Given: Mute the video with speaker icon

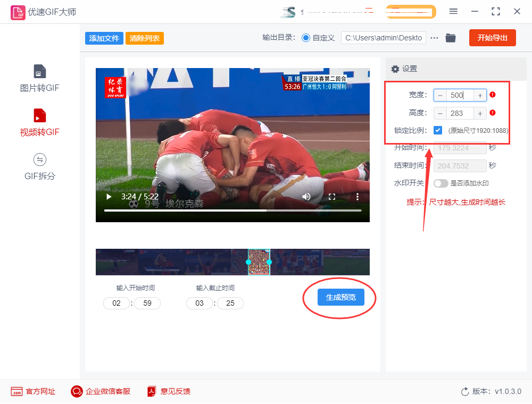Looking at the screenshot, I should [306, 197].
